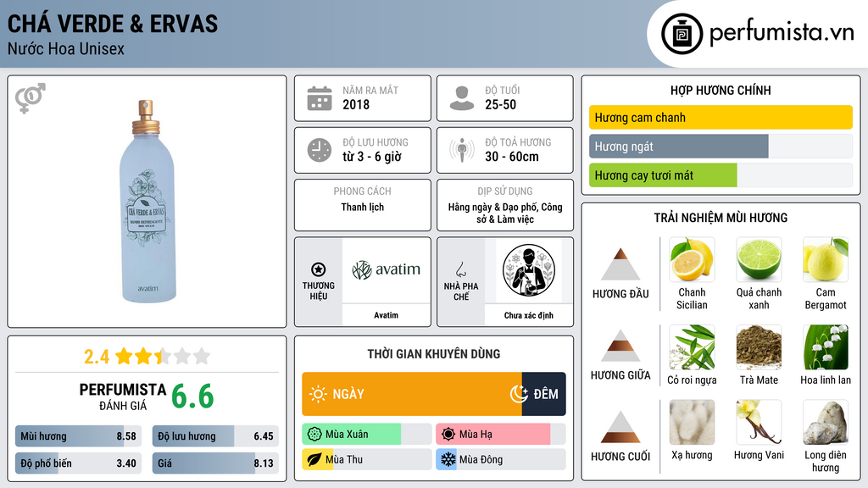Click the perfumer illustration Chưa xác định
The height and width of the screenshot is (488, 868).
click(x=529, y=270)
